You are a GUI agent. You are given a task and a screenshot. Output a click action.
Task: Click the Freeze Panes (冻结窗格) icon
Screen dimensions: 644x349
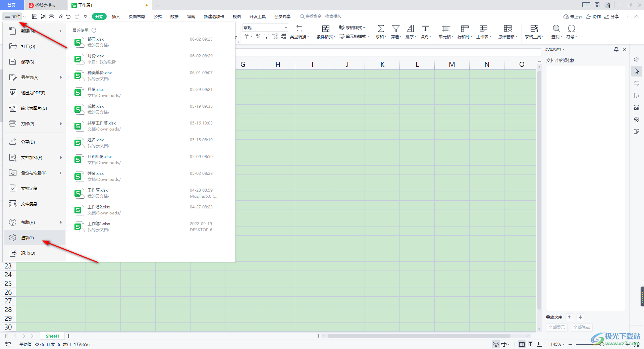[508, 29]
